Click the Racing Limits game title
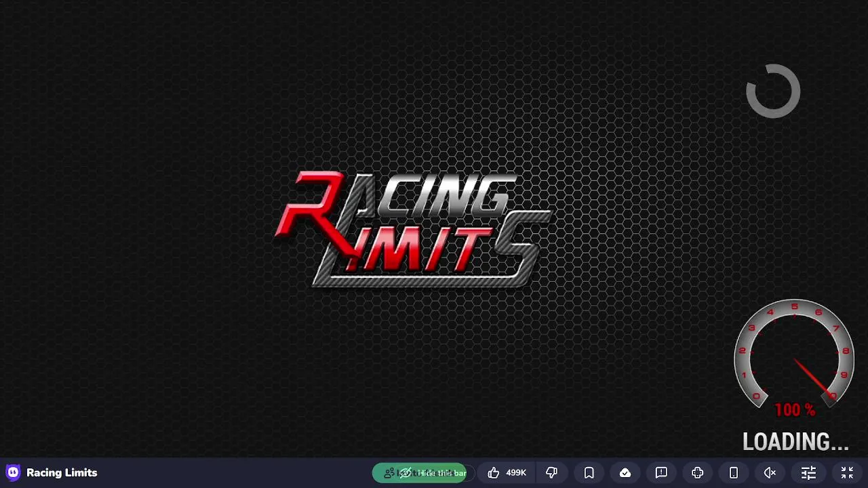This screenshot has width=868, height=488. 62,472
